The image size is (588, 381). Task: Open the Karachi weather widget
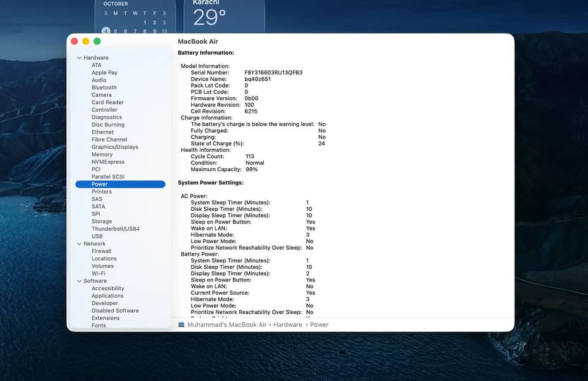[225, 17]
